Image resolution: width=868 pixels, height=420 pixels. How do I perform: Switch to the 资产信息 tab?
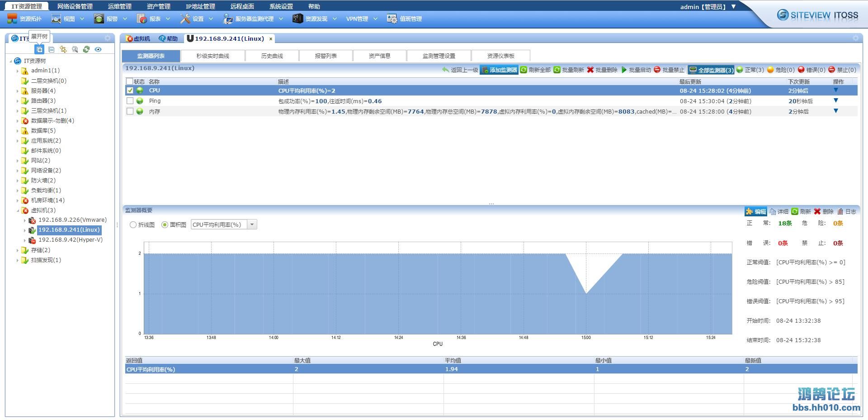pyautogui.click(x=380, y=56)
